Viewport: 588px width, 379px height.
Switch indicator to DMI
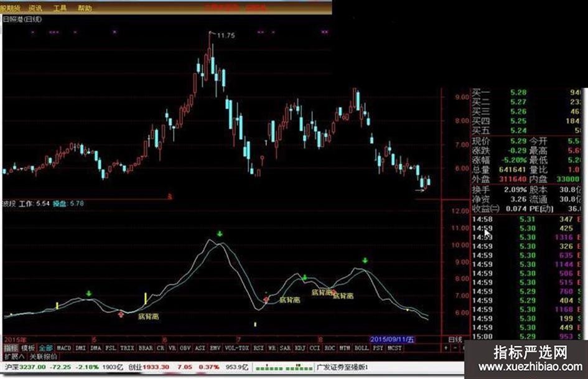[81, 349]
